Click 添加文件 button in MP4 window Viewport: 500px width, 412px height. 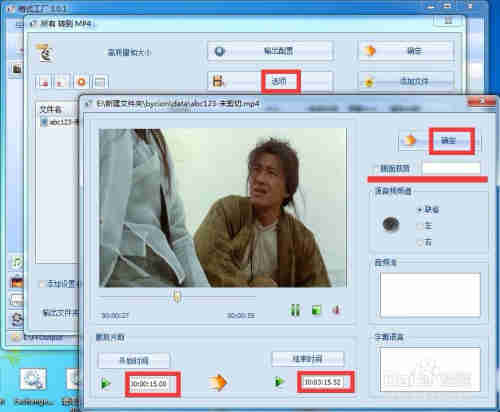(407, 81)
